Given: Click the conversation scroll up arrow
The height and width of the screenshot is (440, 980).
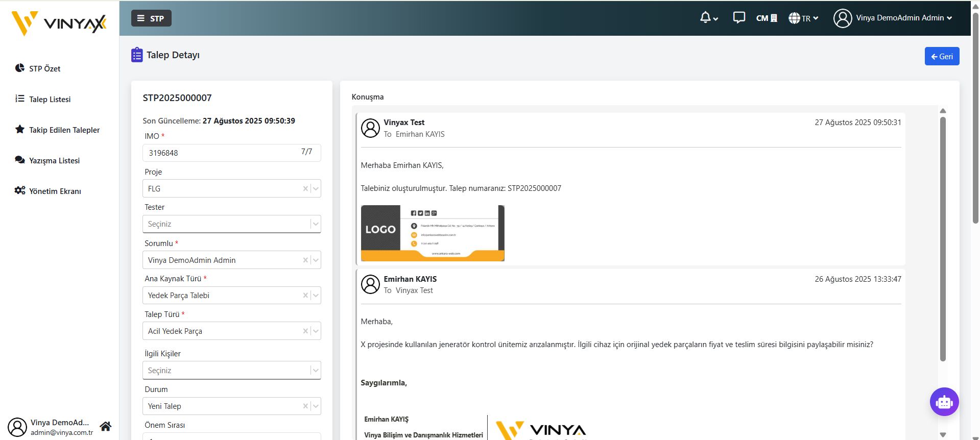Looking at the screenshot, I should [943, 111].
